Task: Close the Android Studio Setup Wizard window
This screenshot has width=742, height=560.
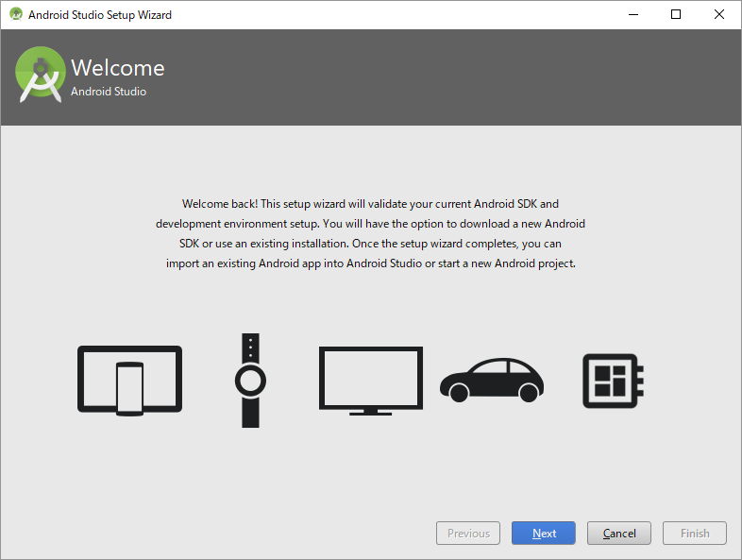Action: [x=719, y=15]
